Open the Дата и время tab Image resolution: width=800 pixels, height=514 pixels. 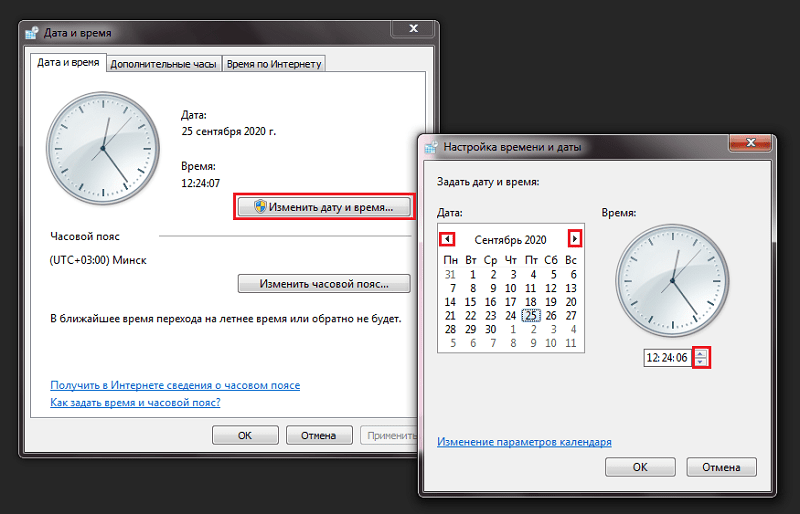(68, 62)
